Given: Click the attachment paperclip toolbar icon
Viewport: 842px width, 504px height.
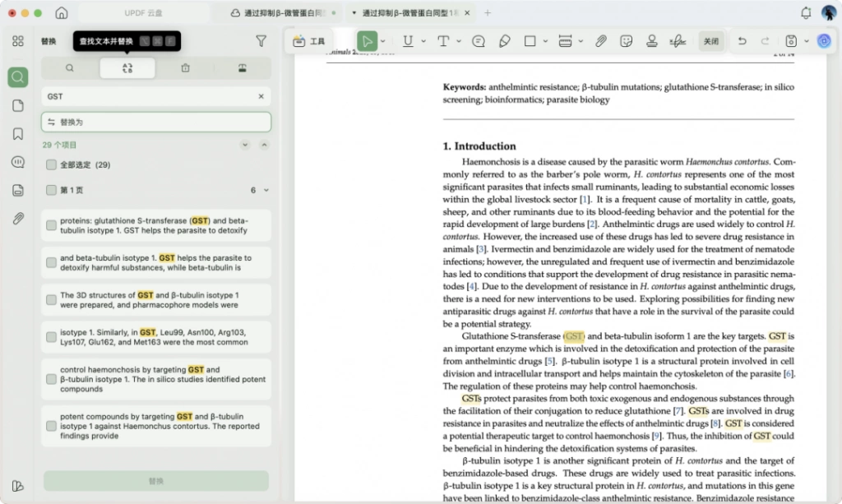Looking at the screenshot, I should (600, 41).
